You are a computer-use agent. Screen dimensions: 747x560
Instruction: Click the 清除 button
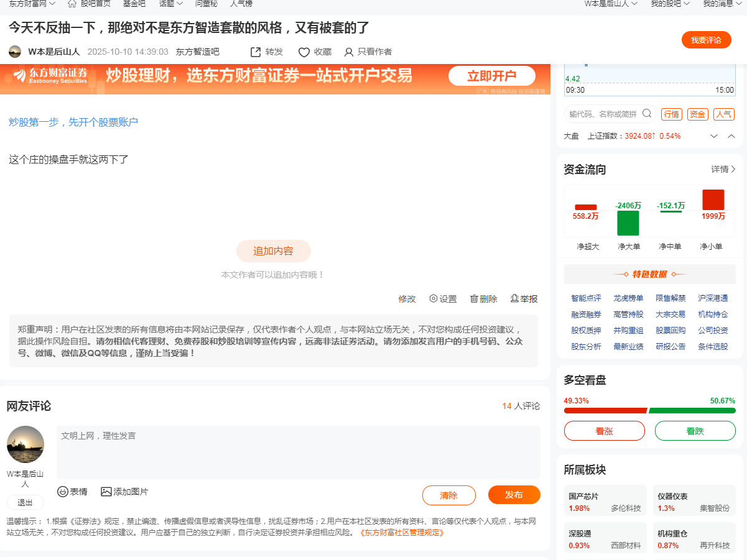pos(449,495)
